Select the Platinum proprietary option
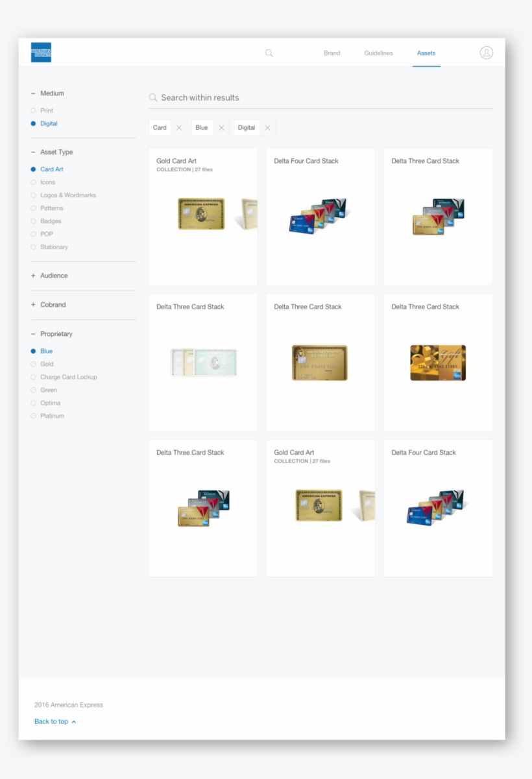 click(x=47, y=416)
